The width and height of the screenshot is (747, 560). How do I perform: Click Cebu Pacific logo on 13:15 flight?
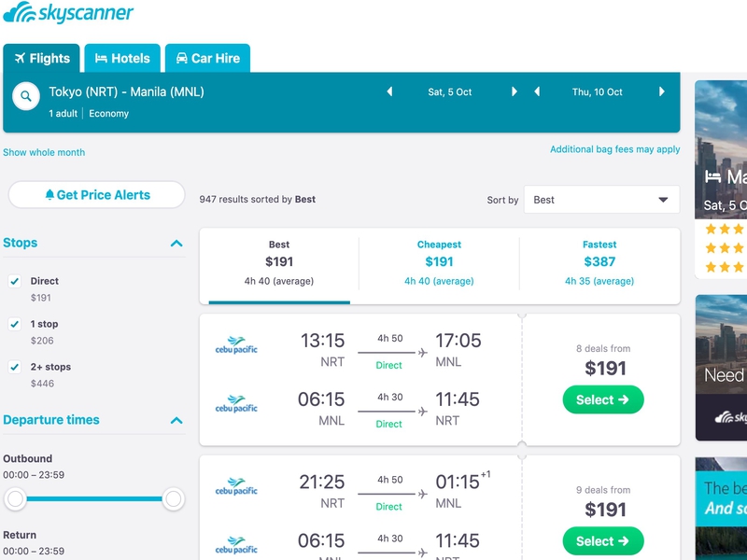coord(236,345)
